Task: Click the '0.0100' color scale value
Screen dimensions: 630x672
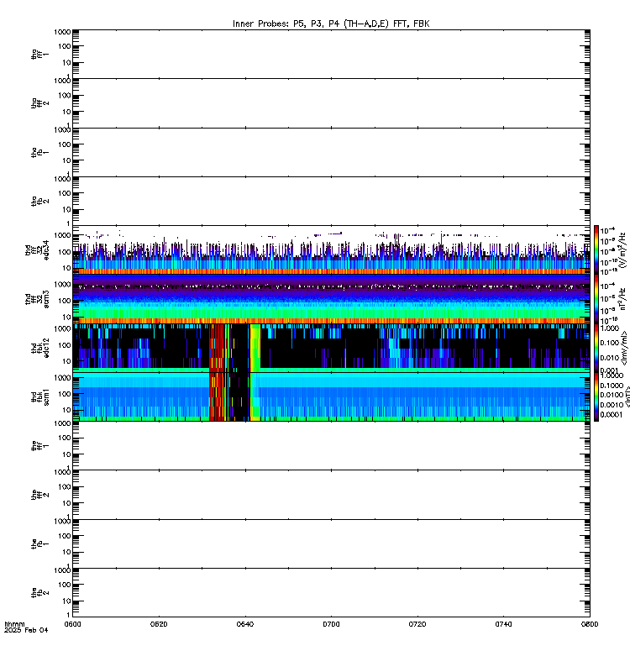Action: point(612,395)
